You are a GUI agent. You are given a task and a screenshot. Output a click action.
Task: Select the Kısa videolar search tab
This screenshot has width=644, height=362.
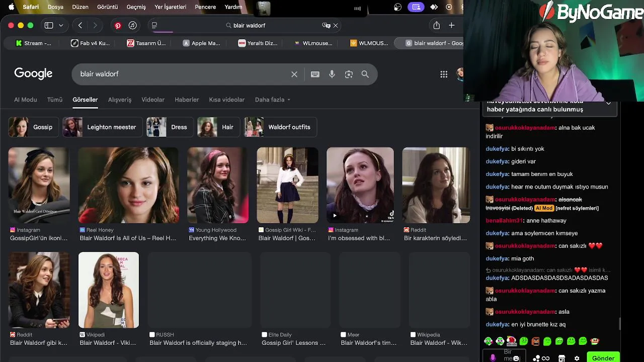(x=227, y=100)
